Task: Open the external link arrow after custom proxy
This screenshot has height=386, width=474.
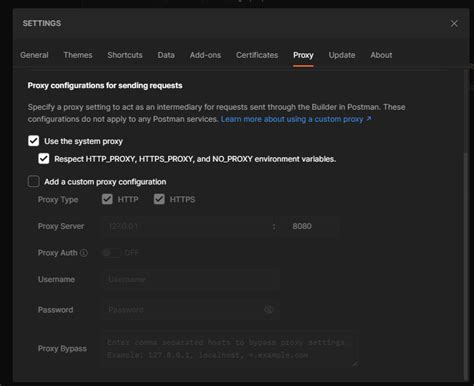Action: coord(369,119)
